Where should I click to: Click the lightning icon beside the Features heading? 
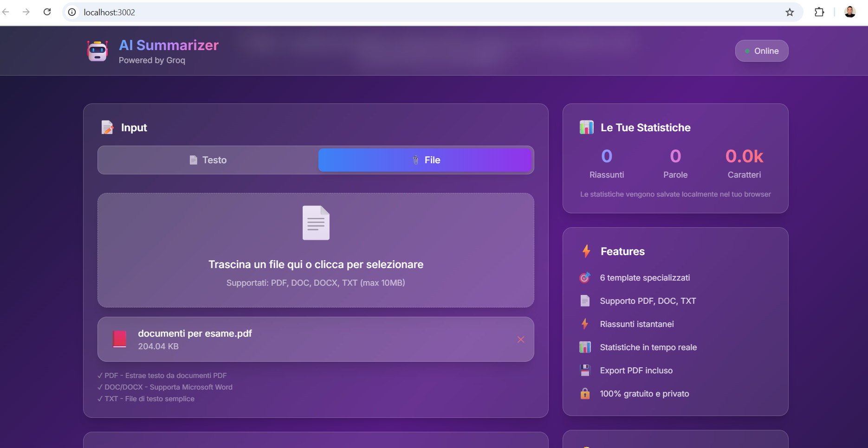point(585,251)
